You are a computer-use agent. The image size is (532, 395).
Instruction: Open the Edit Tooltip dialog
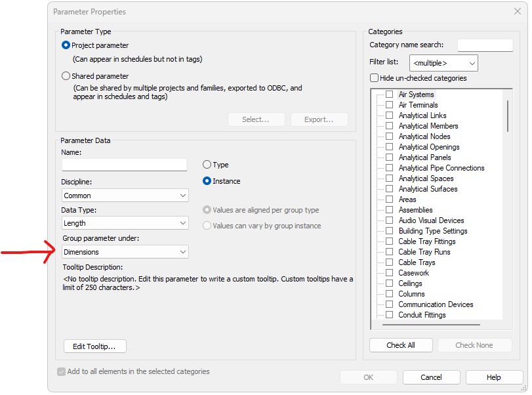[x=95, y=346]
